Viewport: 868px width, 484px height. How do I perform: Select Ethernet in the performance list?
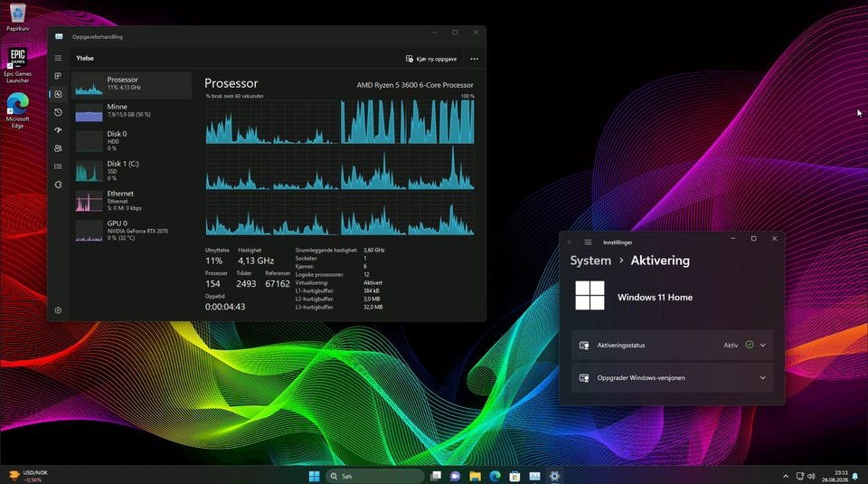click(132, 201)
